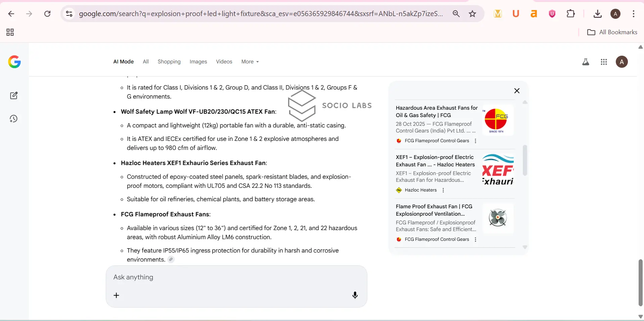Click the sources panel scrollbar thumb
644x321 pixels.
pos(525,160)
